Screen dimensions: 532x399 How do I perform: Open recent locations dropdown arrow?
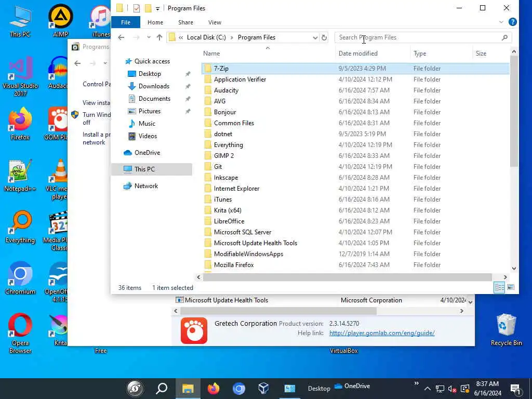click(x=149, y=37)
